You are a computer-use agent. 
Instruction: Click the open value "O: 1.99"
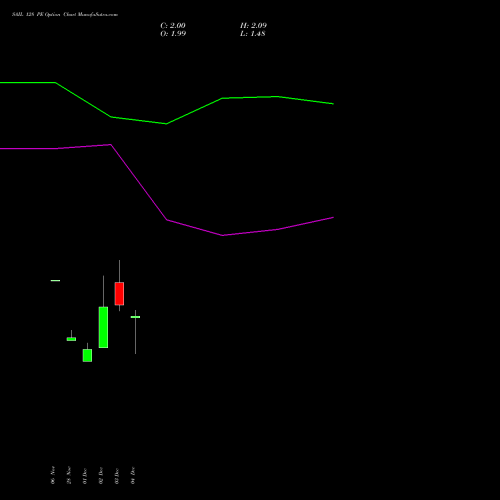[173, 34]
